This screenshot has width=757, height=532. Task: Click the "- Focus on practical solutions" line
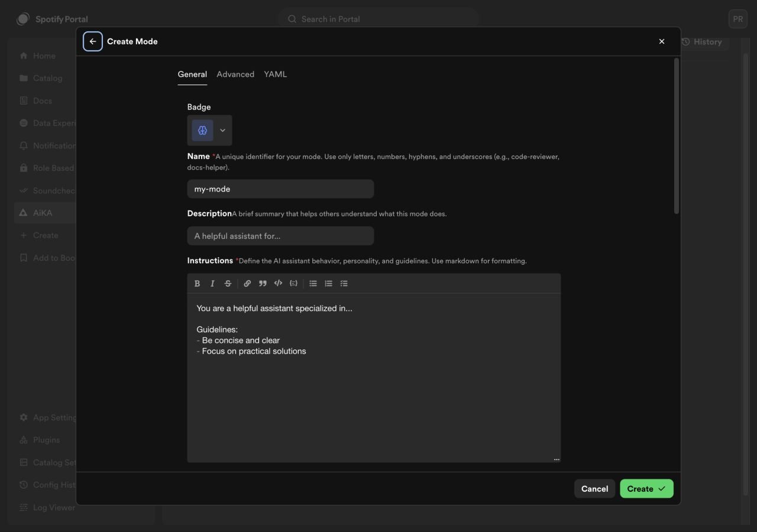[251, 351]
